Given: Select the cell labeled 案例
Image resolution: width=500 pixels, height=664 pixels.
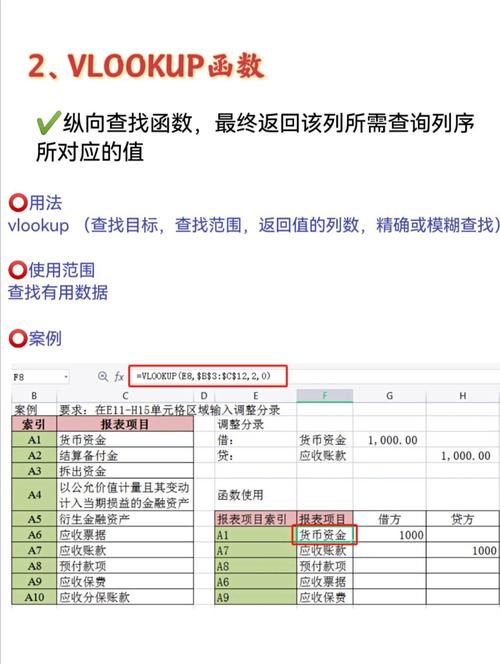Looking at the screenshot, I should 34,409.
